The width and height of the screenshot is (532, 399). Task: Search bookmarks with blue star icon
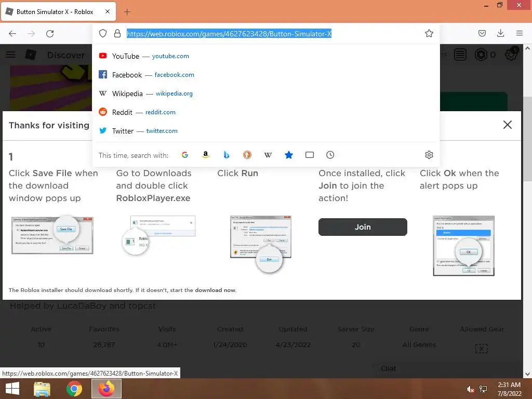289,155
